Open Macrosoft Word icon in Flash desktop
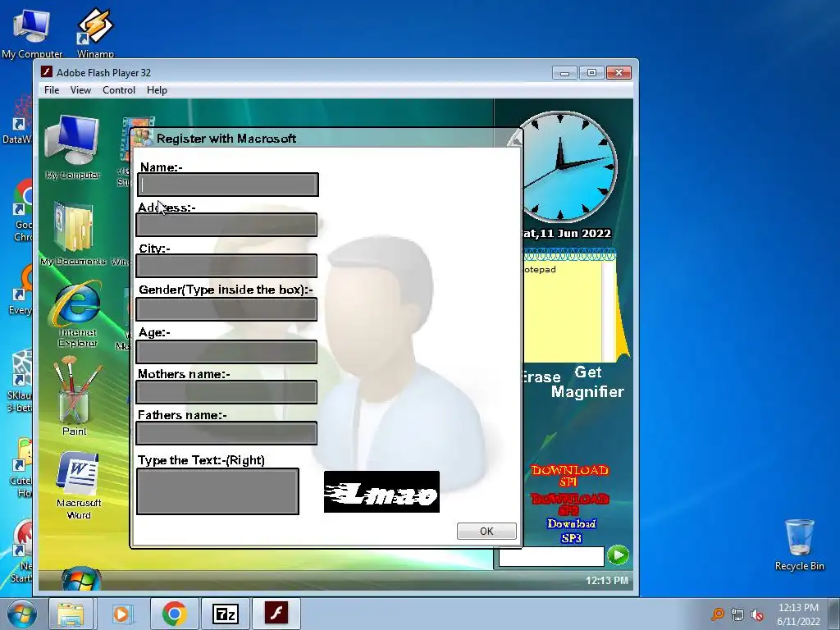This screenshot has height=630, width=840. point(78,486)
